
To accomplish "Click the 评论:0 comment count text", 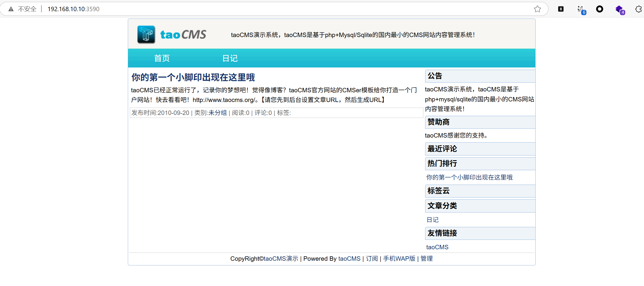I will click(x=263, y=113).
